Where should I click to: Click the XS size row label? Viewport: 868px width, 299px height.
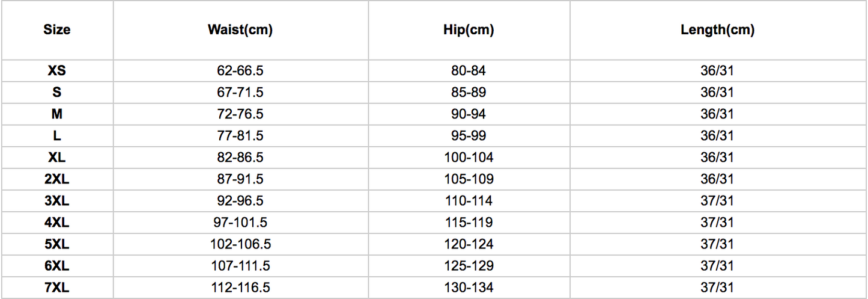[56, 71]
